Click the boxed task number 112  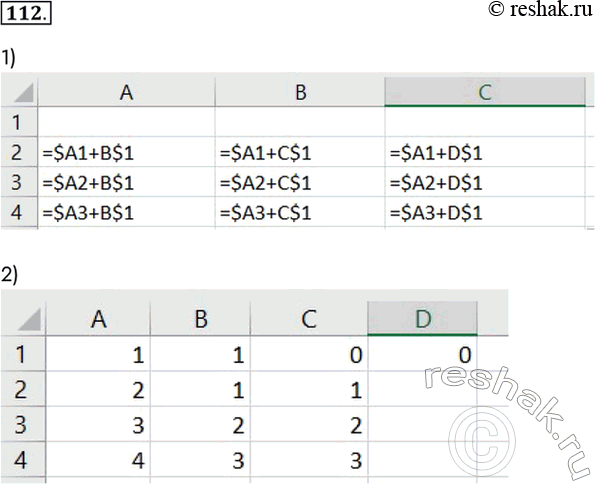tap(26, 14)
